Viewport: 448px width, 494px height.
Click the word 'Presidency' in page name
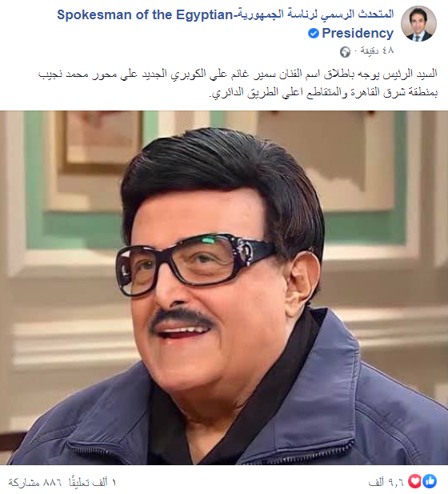point(358,33)
